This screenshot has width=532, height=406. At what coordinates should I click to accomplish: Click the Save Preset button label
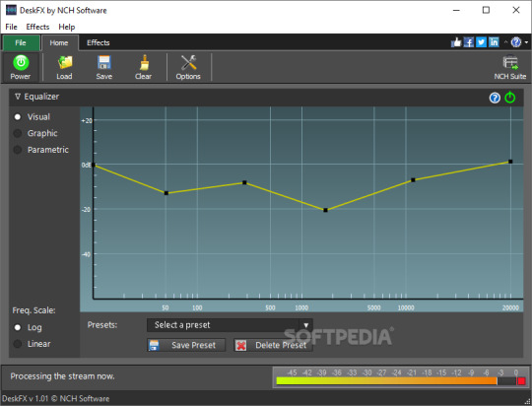(193, 345)
